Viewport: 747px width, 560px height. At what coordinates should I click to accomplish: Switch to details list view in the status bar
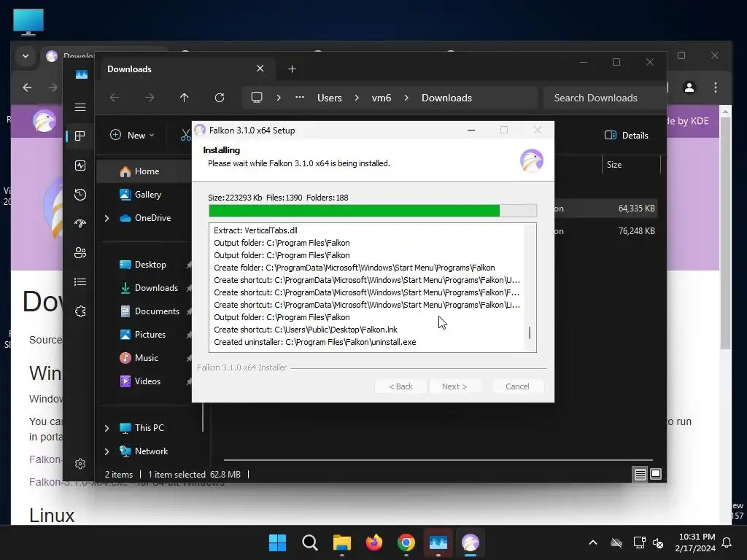(640, 474)
